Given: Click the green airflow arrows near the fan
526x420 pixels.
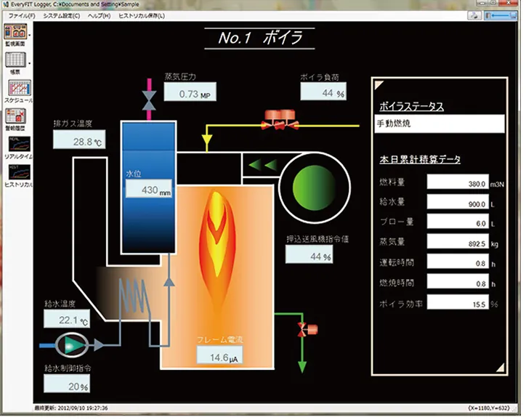Looking at the screenshot, I should pyautogui.click(x=263, y=165).
